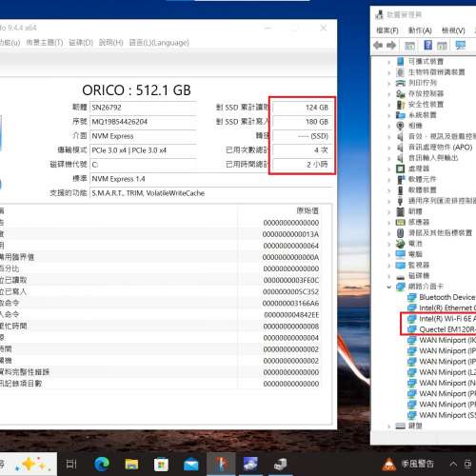Select Intel(R) Wi-Fi 6E adapter
The width and height of the screenshot is (476, 476).
pos(447,319)
